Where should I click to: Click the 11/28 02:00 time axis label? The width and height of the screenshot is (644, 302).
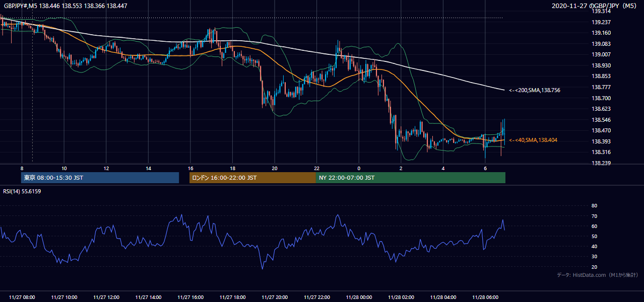coord(401,297)
